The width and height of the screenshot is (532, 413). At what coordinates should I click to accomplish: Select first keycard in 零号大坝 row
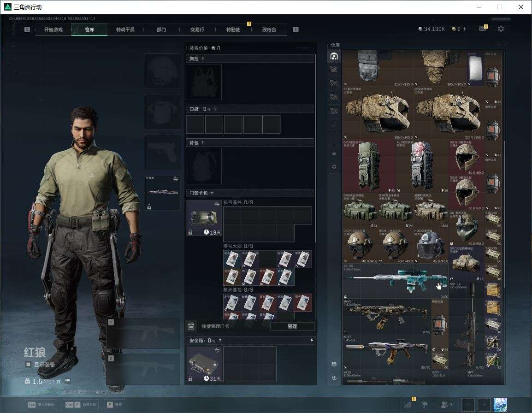[232, 259]
